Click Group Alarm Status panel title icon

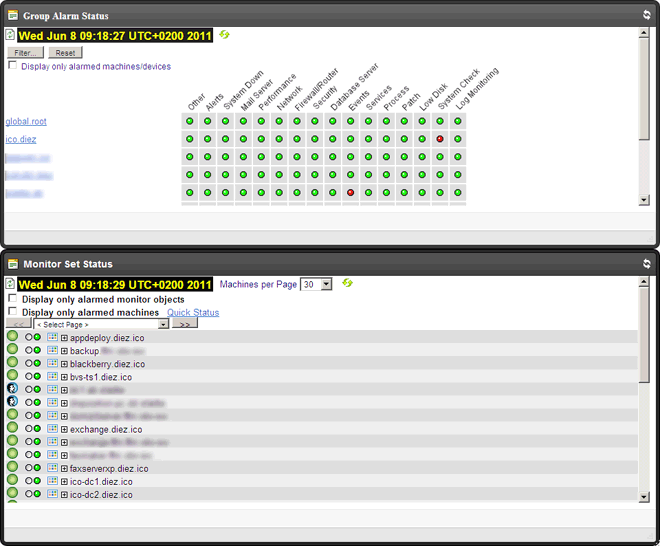(x=13, y=16)
